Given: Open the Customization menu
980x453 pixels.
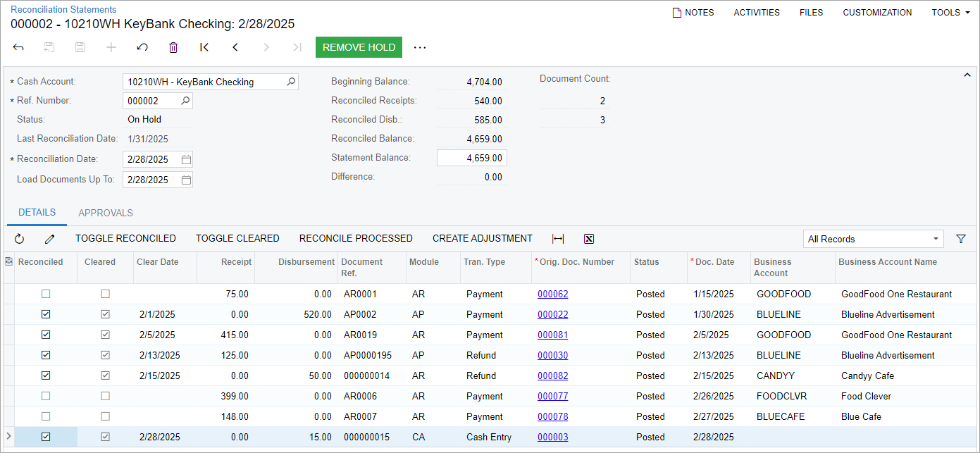Looking at the screenshot, I should pyautogui.click(x=877, y=12).
